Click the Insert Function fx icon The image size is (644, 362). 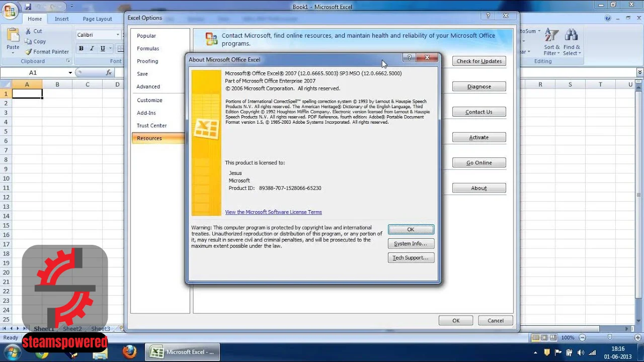[x=109, y=72]
